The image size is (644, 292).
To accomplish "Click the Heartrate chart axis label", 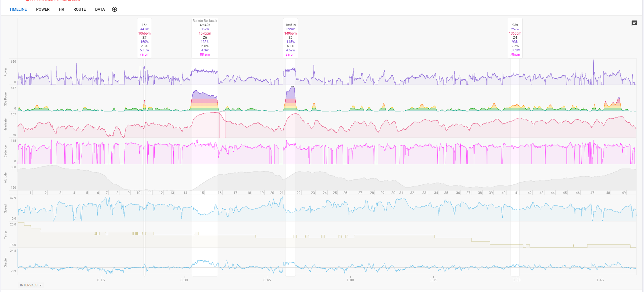I will point(5,125).
